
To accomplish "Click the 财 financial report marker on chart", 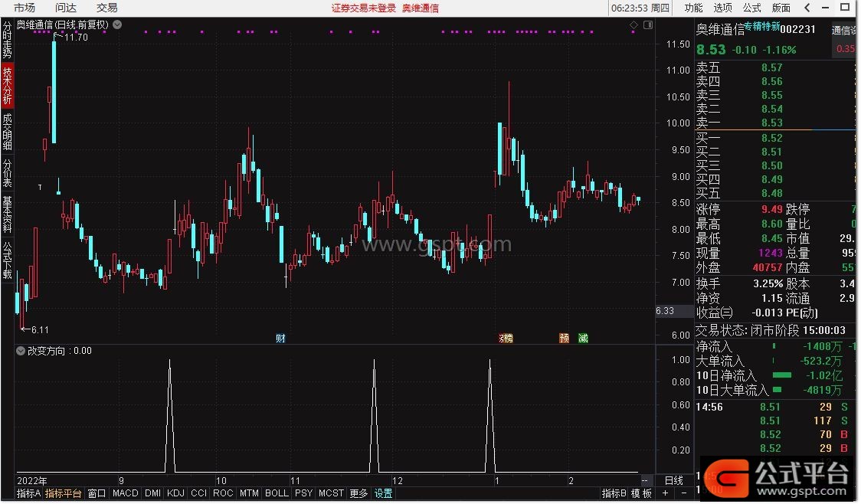I will (x=280, y=339).
